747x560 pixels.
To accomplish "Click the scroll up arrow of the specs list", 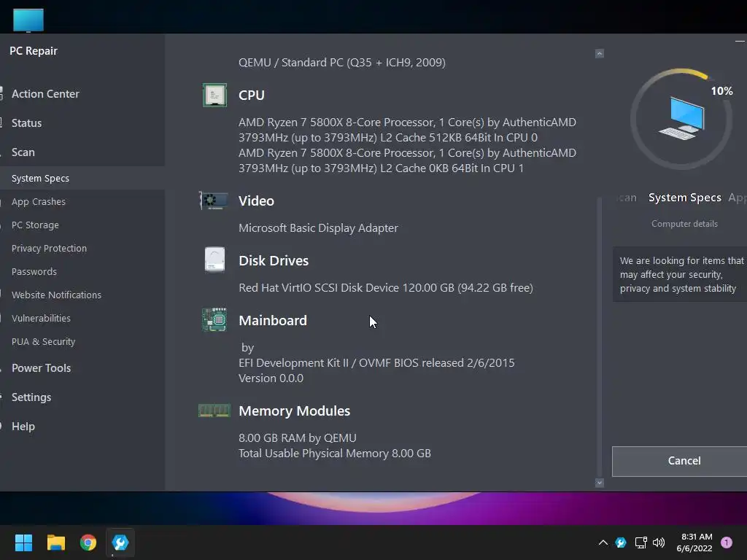I will (600, 53).
